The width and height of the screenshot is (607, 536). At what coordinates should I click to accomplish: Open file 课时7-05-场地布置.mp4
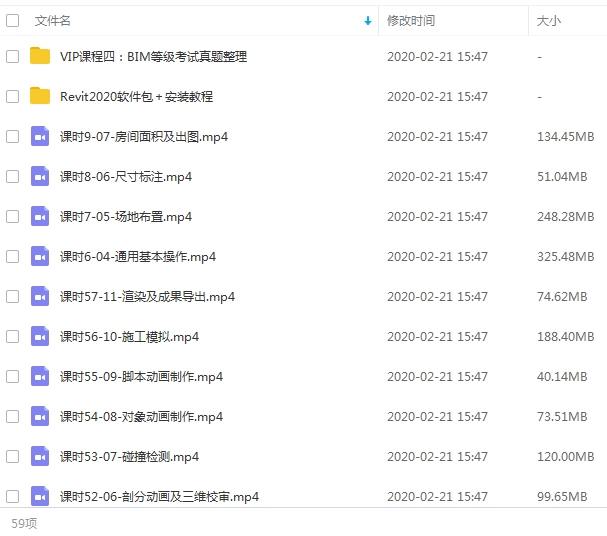coord(126,217)
